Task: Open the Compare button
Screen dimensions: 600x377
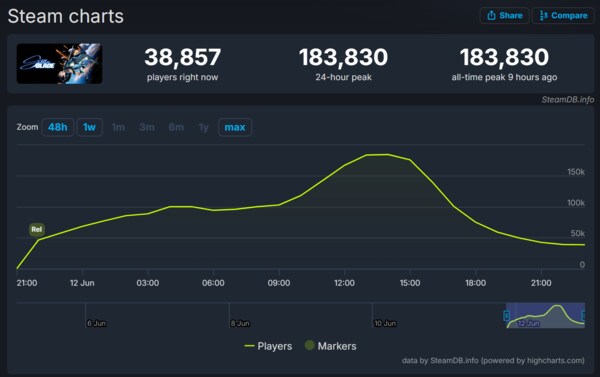Action: coord(563,16)
